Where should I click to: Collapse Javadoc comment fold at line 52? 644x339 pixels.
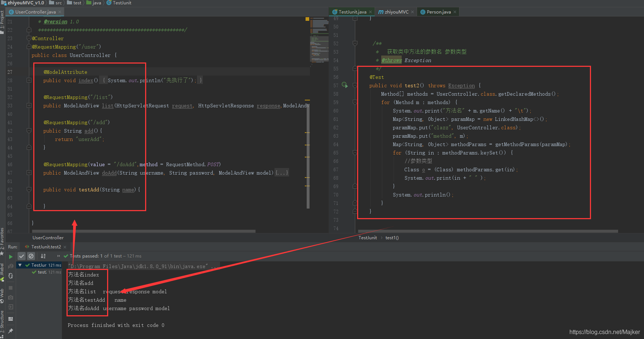(x=355, y=43)
